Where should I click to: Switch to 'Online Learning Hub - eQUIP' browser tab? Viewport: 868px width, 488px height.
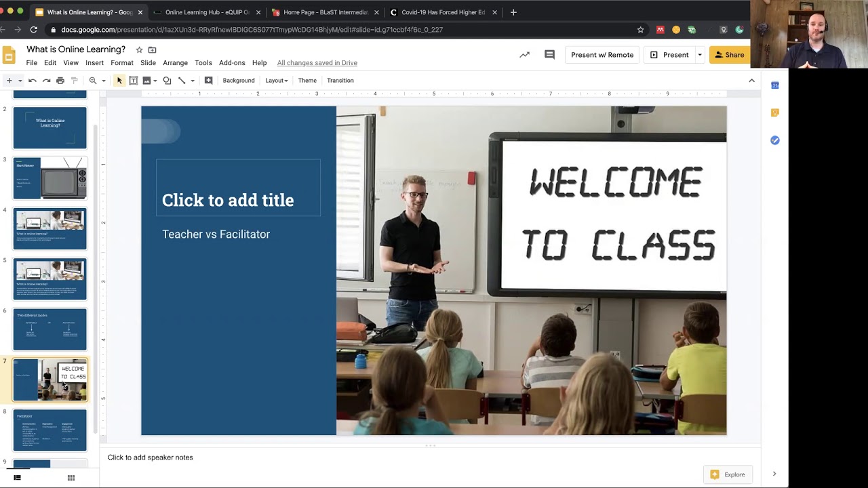tap(206, 12)
